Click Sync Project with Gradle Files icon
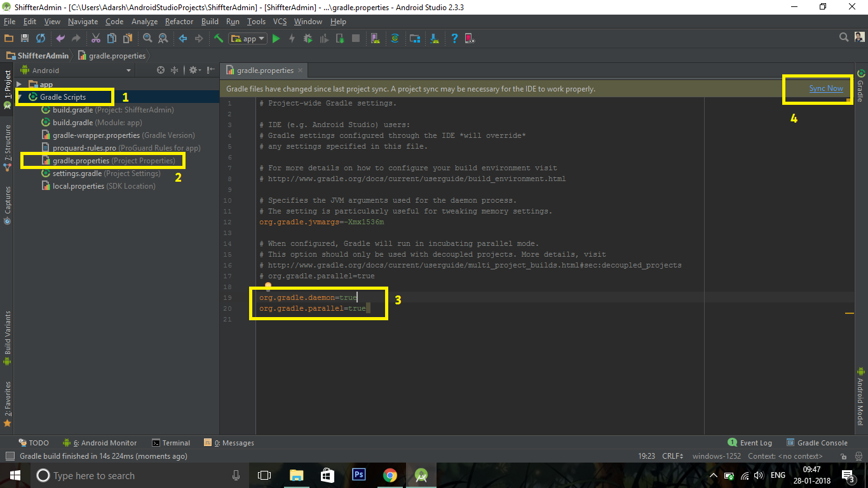This screenshot has height=488, width=868. (395, 39)
